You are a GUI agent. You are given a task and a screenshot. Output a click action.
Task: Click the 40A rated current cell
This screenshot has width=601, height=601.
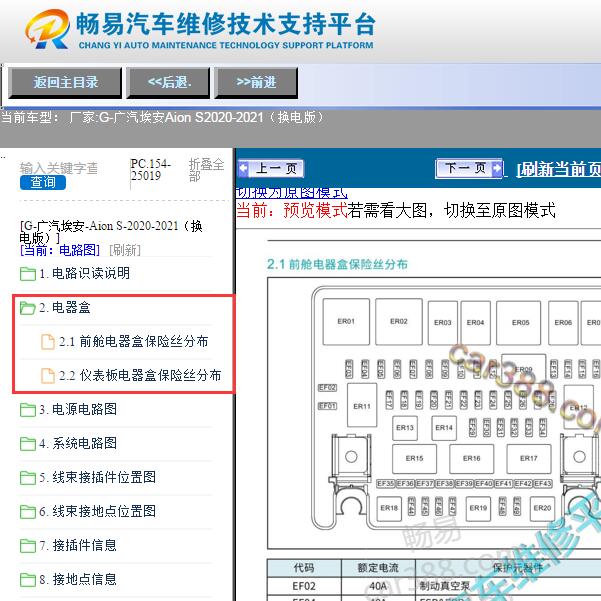pyautogui.click(x=378, y=586)
